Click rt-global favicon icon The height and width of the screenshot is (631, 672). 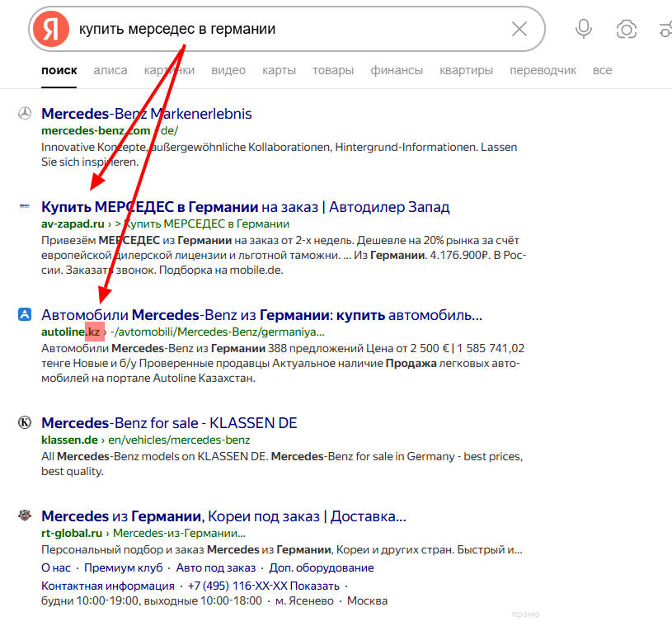(x=25, y=516)
